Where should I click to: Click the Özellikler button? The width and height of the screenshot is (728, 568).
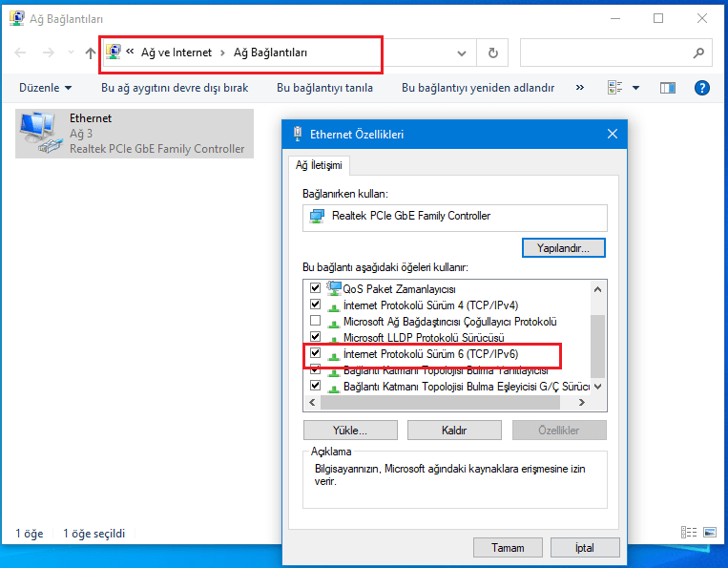[x=559, y=431]
